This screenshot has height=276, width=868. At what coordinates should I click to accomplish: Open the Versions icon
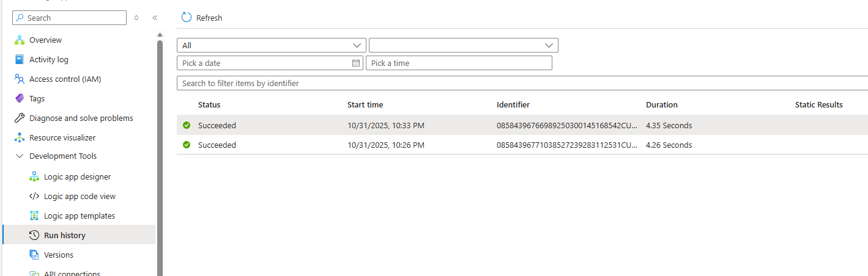(34, 255)
